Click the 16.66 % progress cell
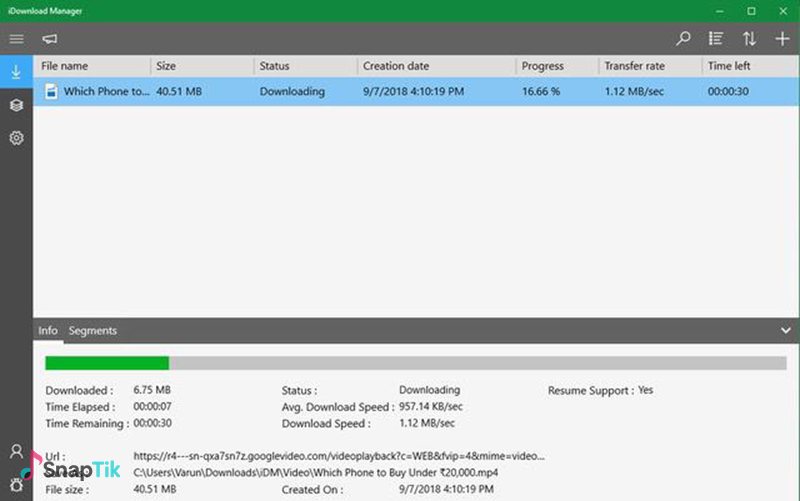 541,91
